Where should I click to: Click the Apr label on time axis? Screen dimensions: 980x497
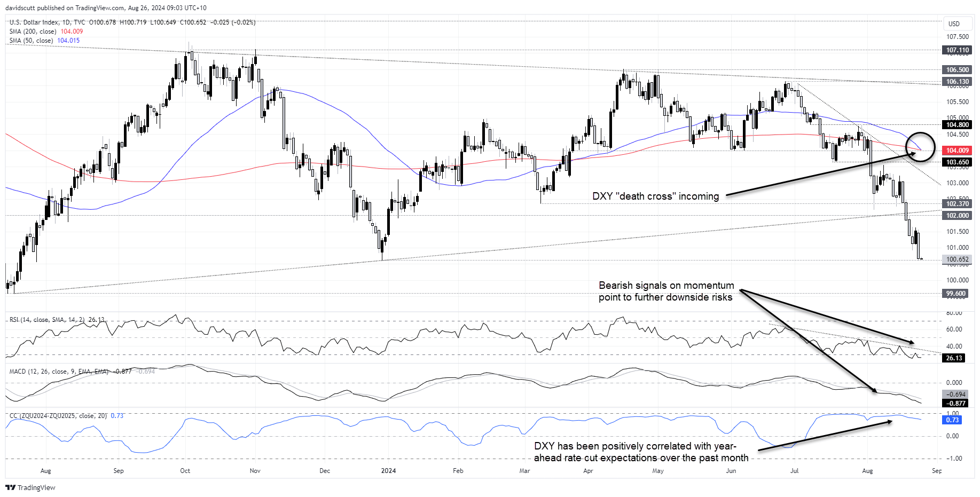[588, 471]
